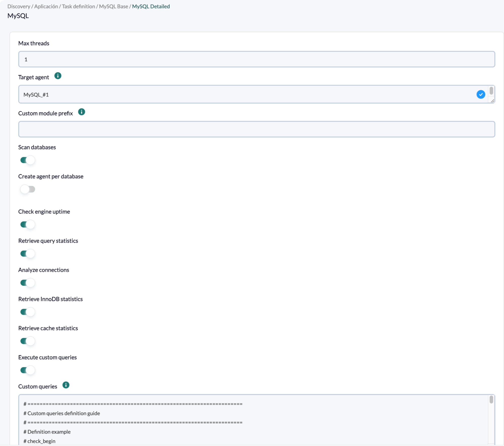The width and height of the screenshot is (504, 446).
Task: Open the MySQL Base breadcrumb entry
Action: (113, 6)
